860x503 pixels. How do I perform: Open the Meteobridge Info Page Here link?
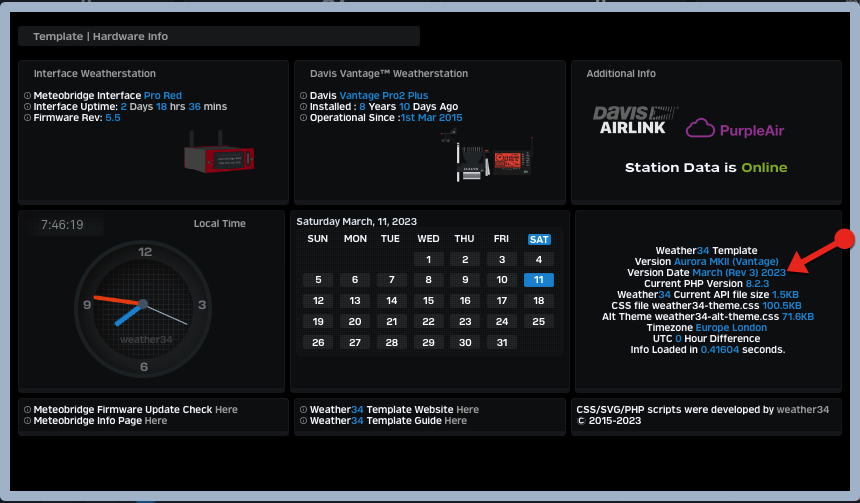coord(156,420)
